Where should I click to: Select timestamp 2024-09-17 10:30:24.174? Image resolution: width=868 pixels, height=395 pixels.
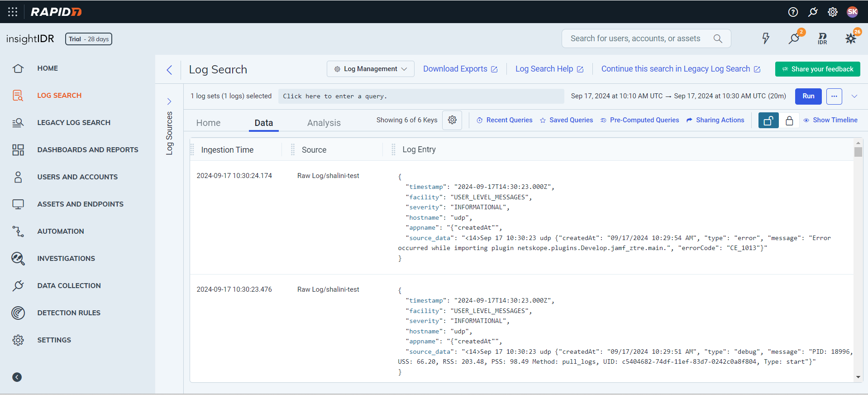pos(234,176)
